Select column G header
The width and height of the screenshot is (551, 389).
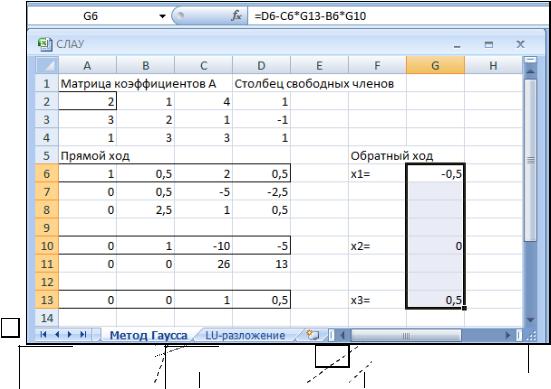point(435,65)
